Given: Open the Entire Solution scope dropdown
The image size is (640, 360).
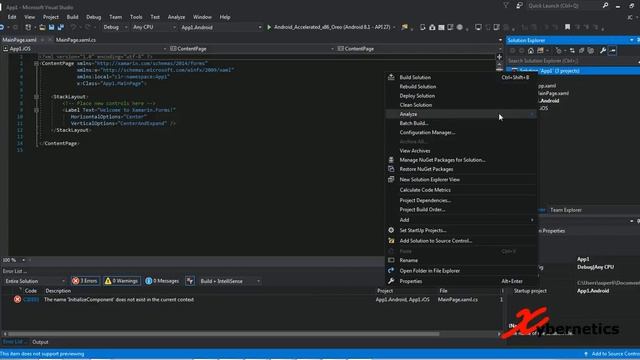Looking at the screenshot, I should click(x=34, y=281).
